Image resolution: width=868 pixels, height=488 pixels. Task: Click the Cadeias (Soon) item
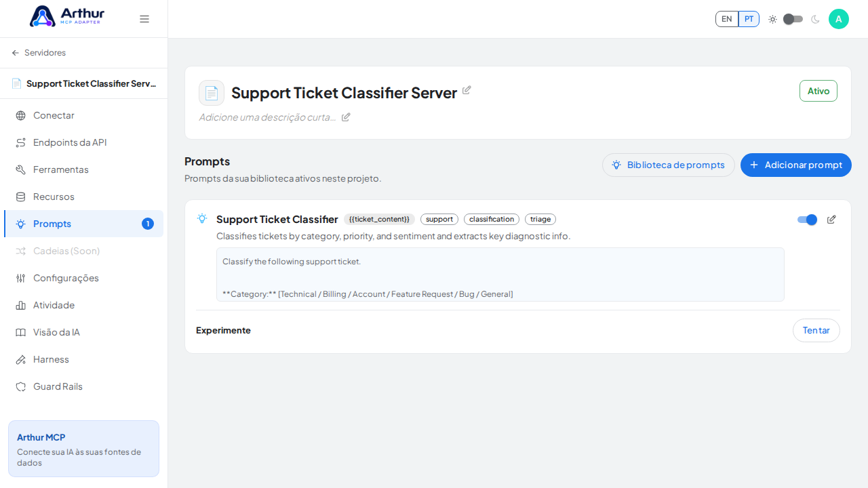click(x=83, y=251)
